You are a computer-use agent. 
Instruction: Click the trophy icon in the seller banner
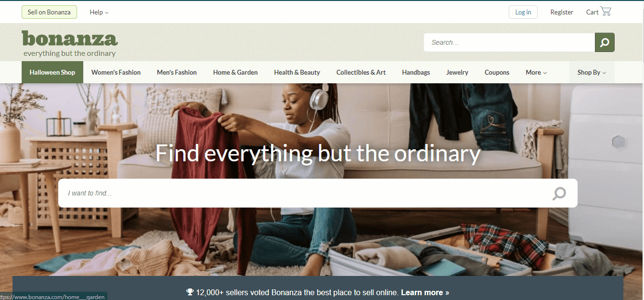pyautogui.click(x=190, y=292)
